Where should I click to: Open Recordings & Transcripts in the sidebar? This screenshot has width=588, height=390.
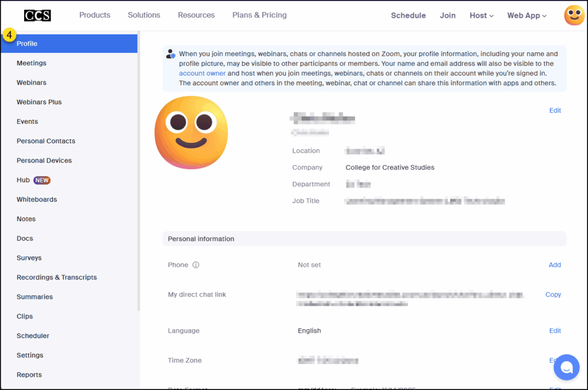coord(56,277)
